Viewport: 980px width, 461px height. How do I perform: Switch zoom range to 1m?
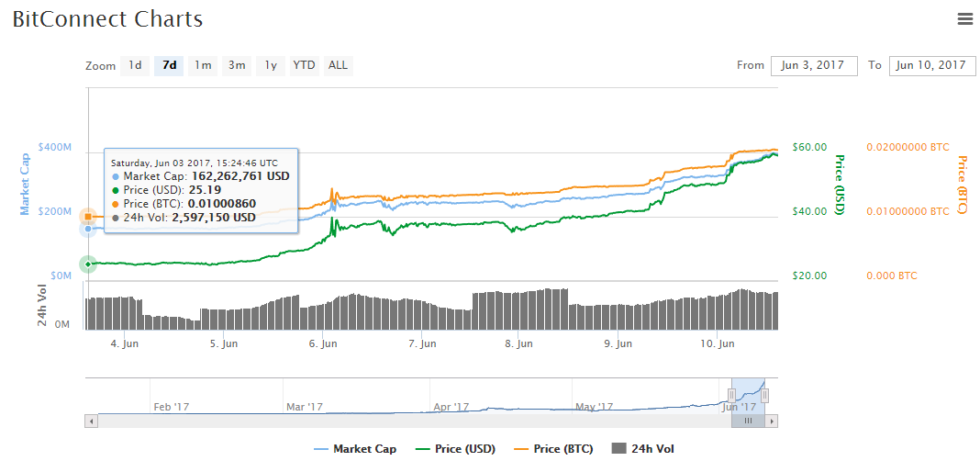click(x=203, y=65)
